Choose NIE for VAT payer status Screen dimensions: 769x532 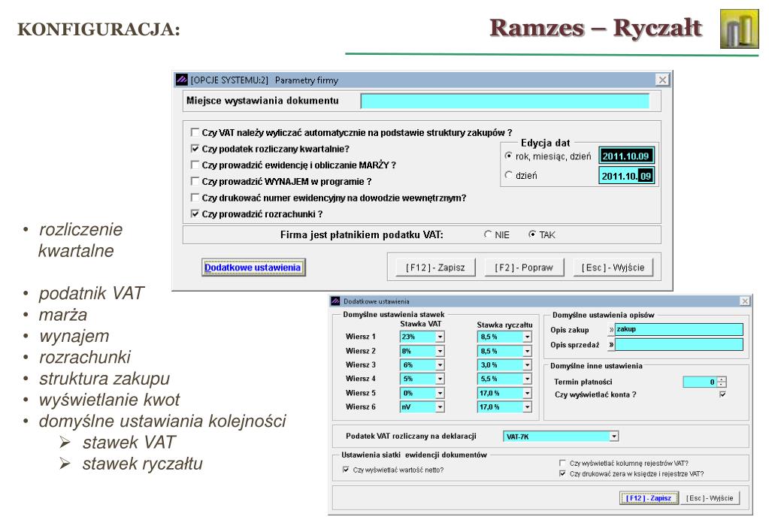point(488,234)
